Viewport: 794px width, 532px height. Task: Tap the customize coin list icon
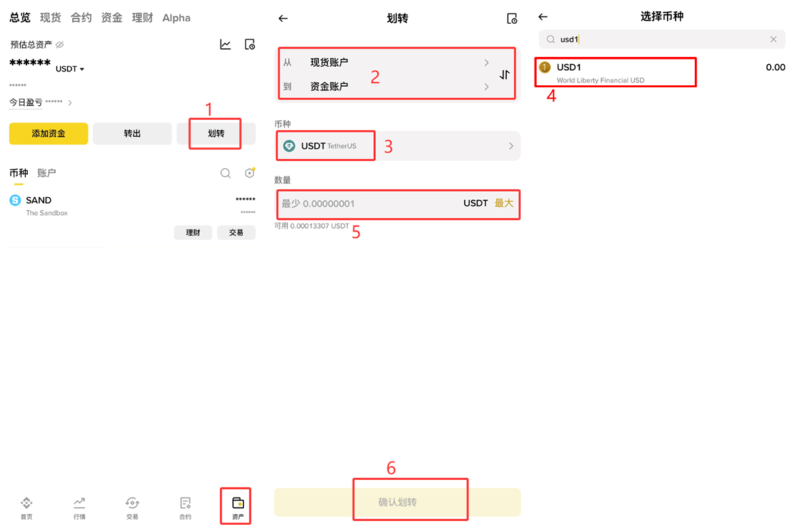(249, 173)
